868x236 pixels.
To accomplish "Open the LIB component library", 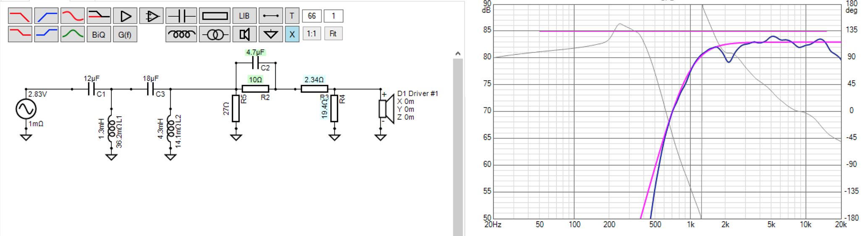I will [x=245, y=16].
